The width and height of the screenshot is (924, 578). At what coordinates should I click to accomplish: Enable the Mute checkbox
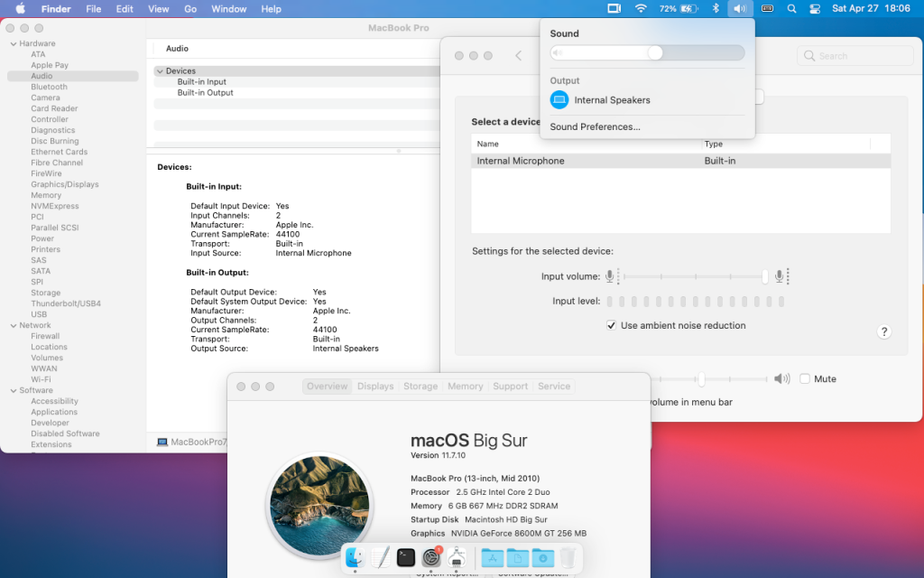coord(805,379)
